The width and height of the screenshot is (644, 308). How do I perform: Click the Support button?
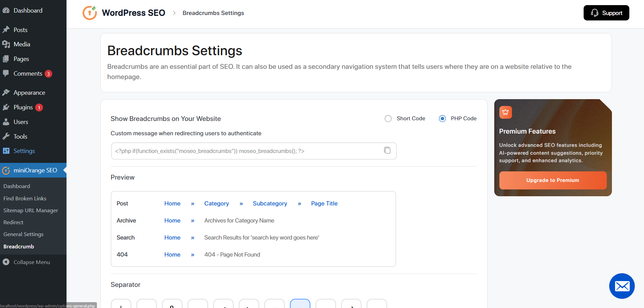pos(606,13)
